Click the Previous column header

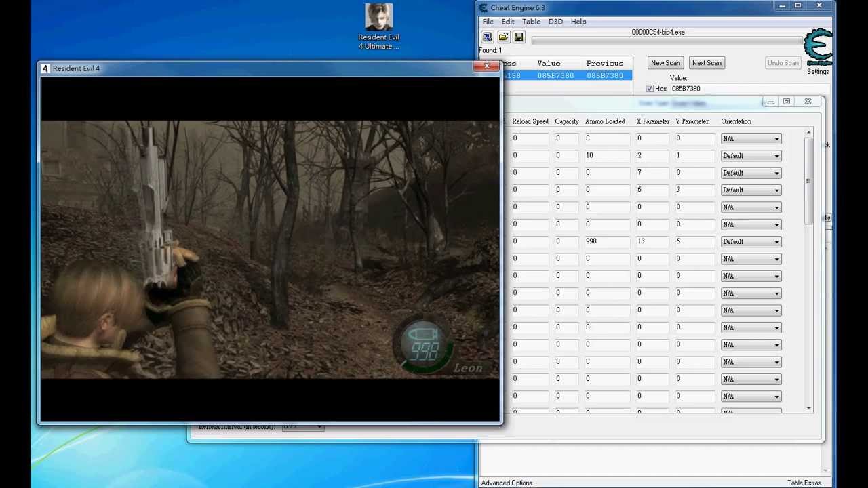tap(604, 64)
